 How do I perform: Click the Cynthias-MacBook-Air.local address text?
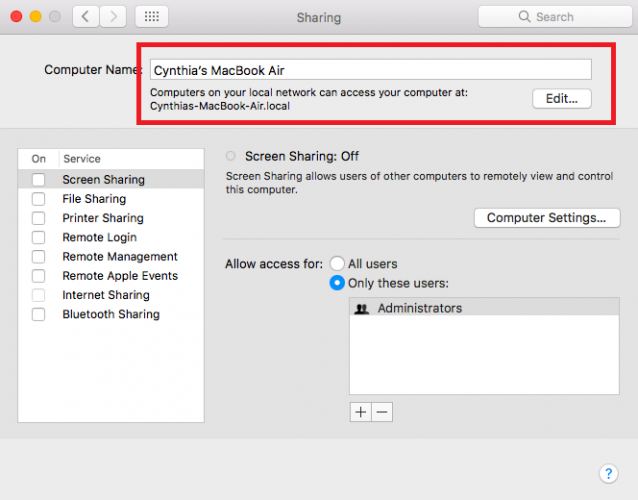click(220, 106)
